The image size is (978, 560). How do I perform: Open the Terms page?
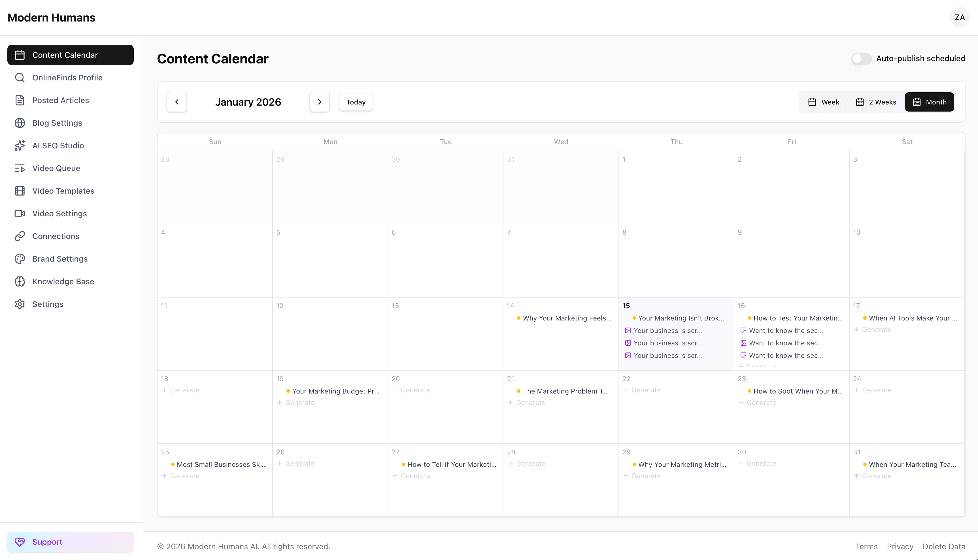[866, 546]
